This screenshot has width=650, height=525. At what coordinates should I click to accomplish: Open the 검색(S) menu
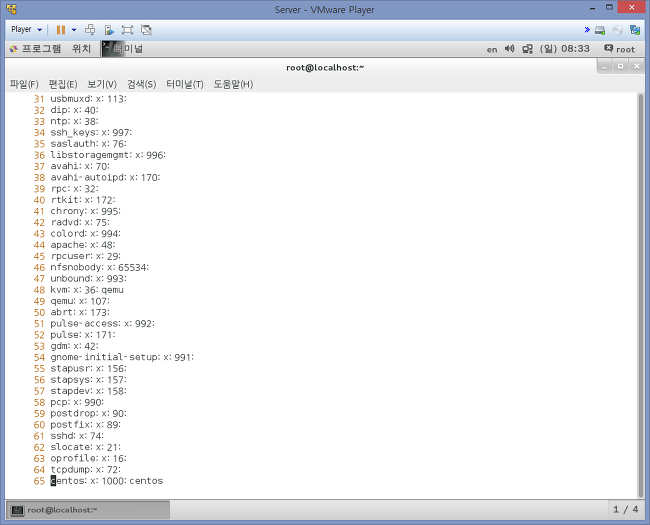[141, 84]
